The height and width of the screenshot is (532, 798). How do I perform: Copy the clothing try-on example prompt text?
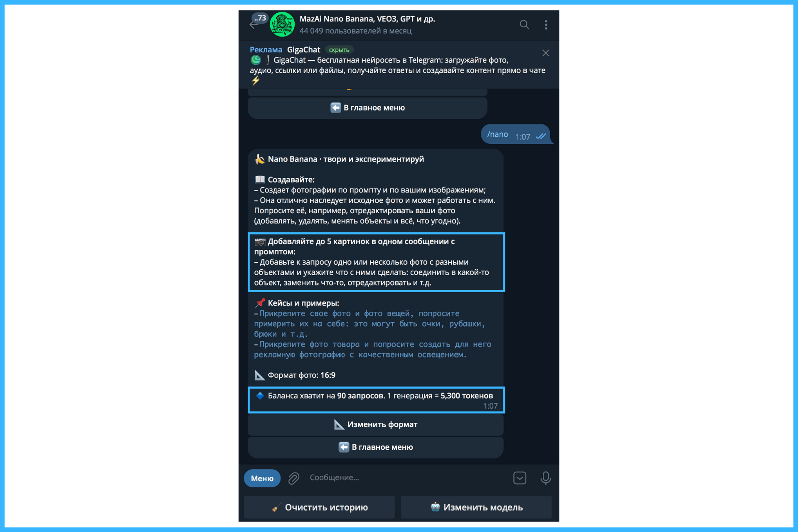(x=369, y=324)
